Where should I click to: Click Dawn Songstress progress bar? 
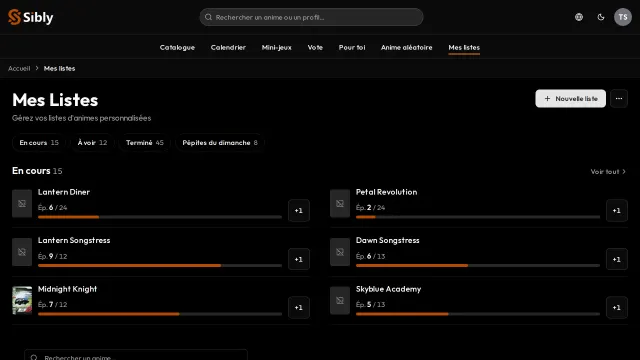478,266
